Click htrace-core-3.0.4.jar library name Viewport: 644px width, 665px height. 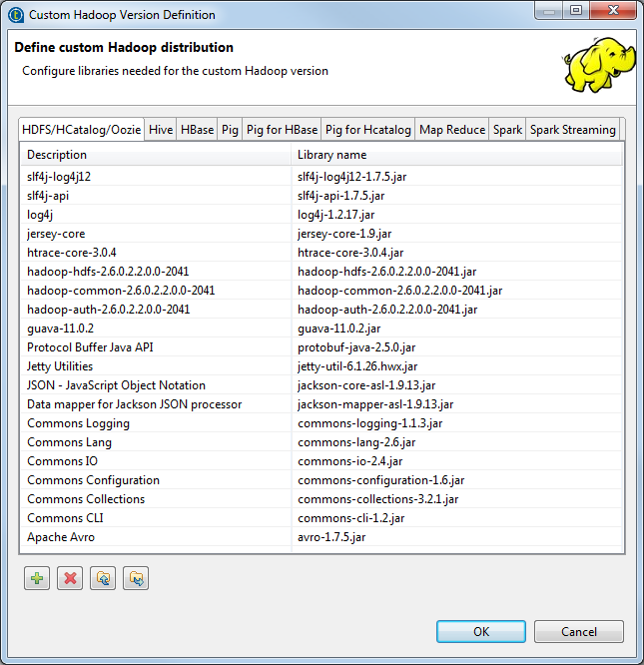[x=350, y=253]
